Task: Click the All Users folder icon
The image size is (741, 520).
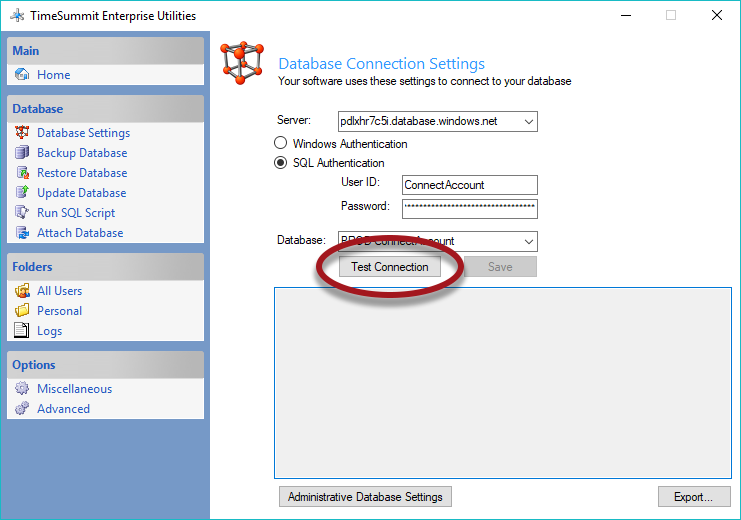Action: (22, 291)
